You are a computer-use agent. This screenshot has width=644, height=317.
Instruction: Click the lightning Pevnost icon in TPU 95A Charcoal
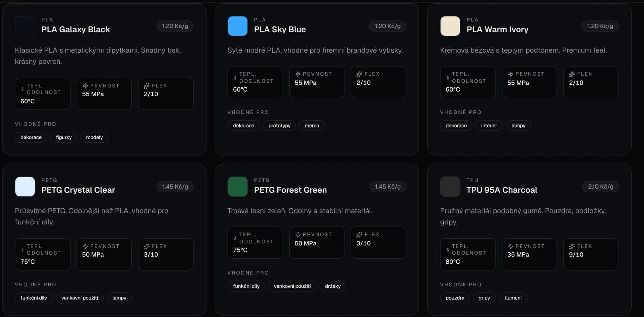[x=510, y=247]
